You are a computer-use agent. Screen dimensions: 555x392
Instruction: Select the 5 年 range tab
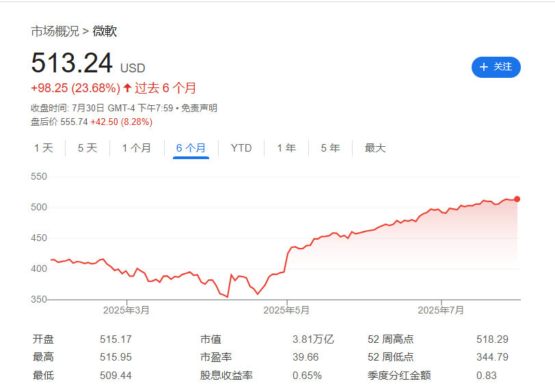[x=330, y=148]
